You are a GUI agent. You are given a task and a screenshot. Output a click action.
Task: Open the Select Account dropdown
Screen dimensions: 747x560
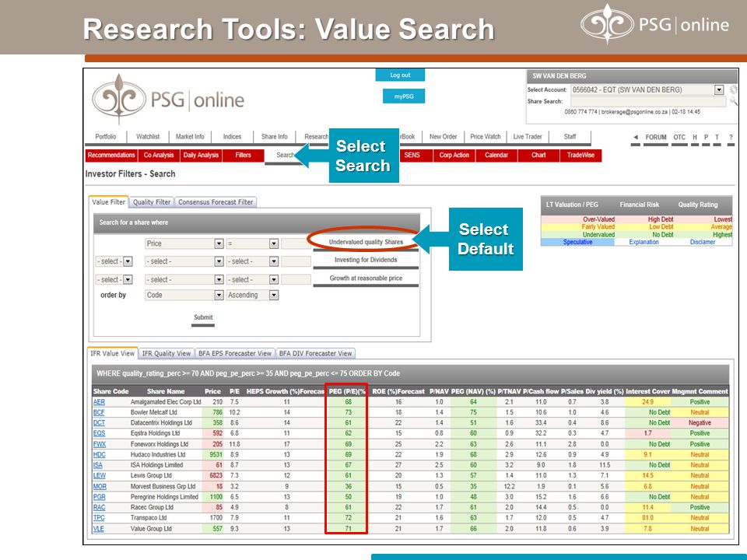click(719, 89)
